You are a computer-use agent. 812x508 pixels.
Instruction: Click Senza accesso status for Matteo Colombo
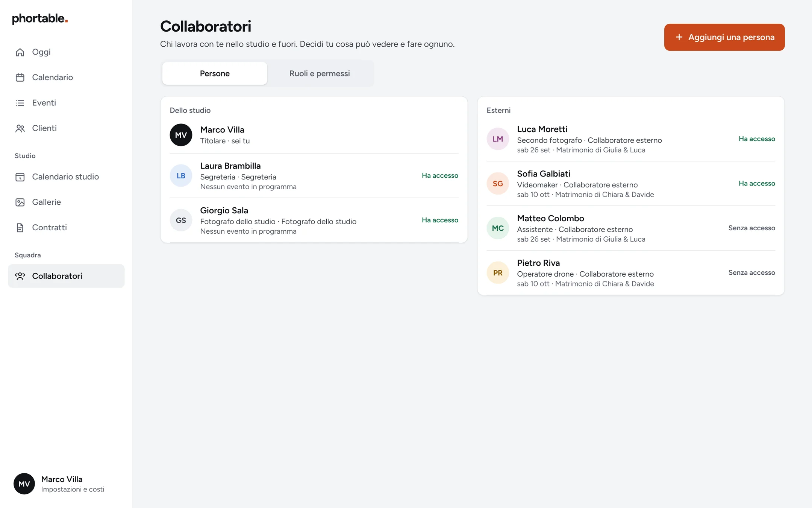click(x=751, y=228)
